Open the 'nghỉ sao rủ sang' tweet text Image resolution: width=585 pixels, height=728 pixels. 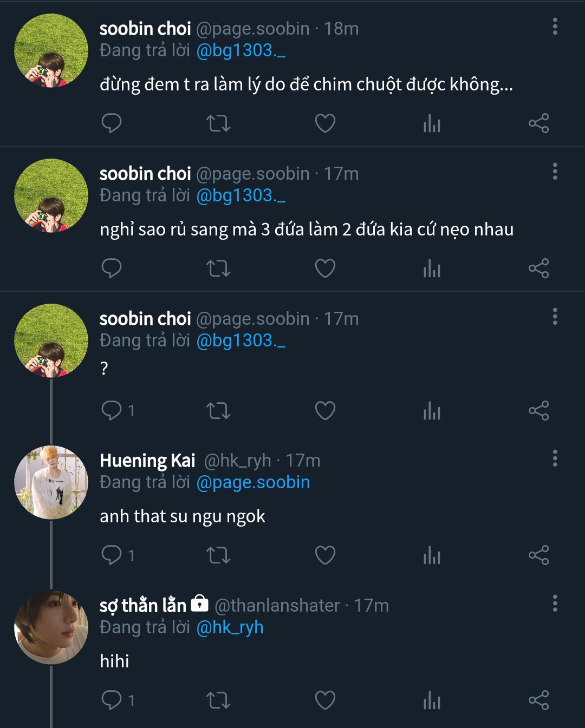click(x=307, y=229)
